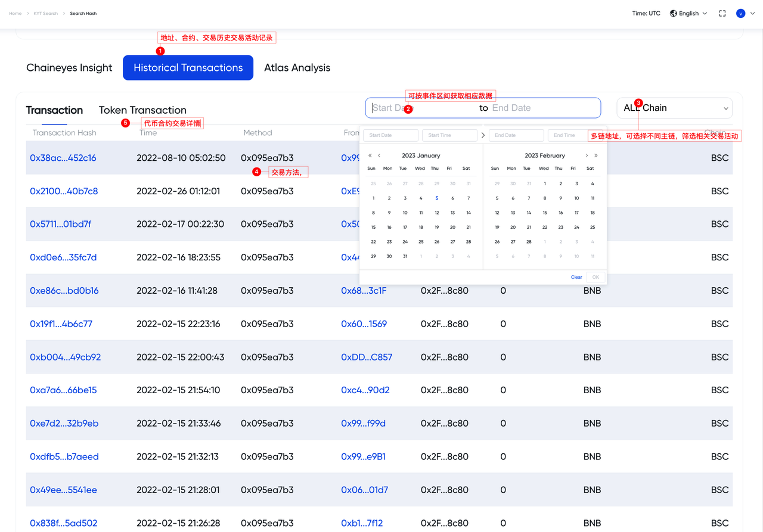This screenshot has height=532, width=763.
Task: Toggle fullscreen mode icon
Action: [x=722, y=13]
